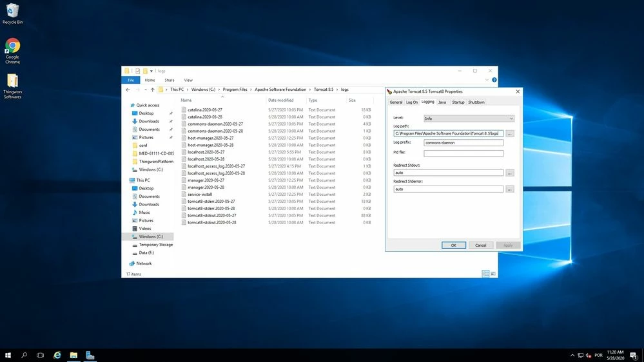The height and width of the screenshot is (362, 644).
Task: Open the notification center icon
Action: click(x=634, y=355)
